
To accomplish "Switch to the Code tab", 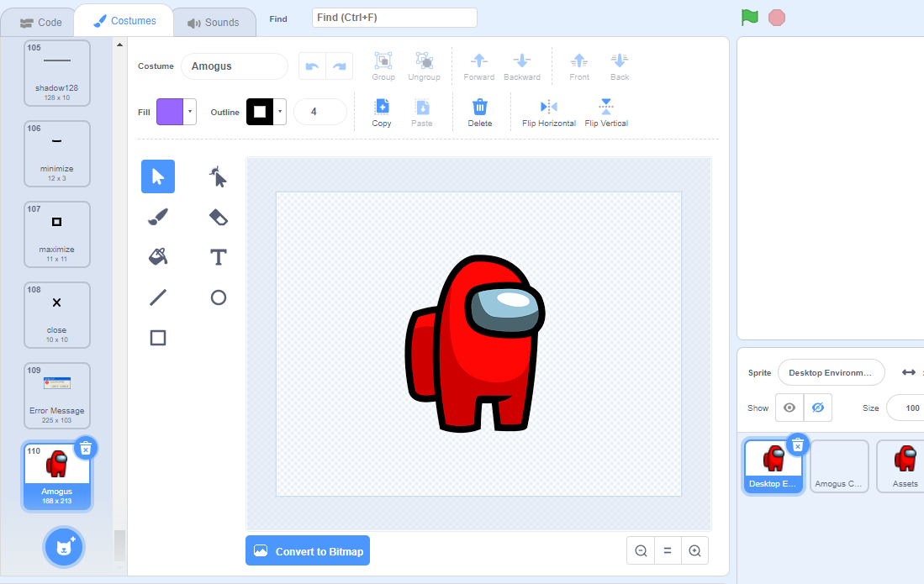I will (40, 23).
